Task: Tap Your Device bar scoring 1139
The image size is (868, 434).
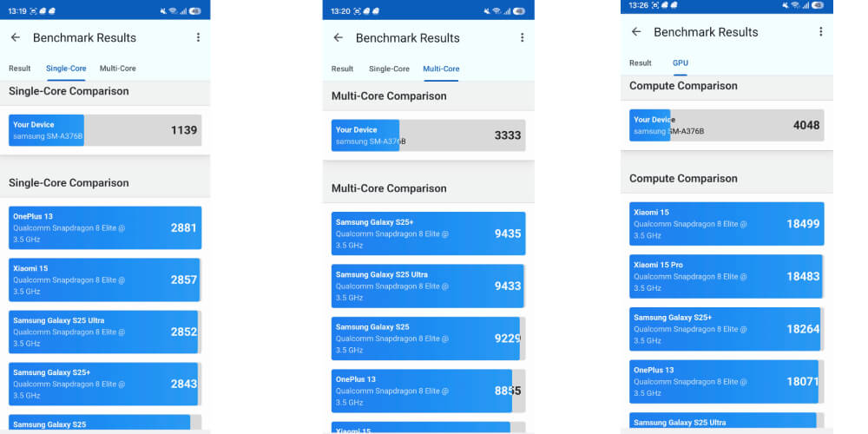Action: pos(105,130)
